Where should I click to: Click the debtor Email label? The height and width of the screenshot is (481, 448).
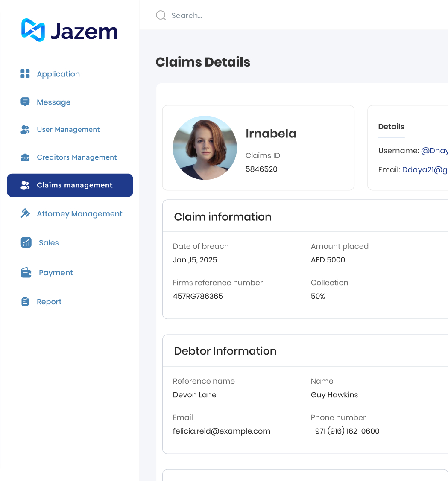tap(183, 417)
